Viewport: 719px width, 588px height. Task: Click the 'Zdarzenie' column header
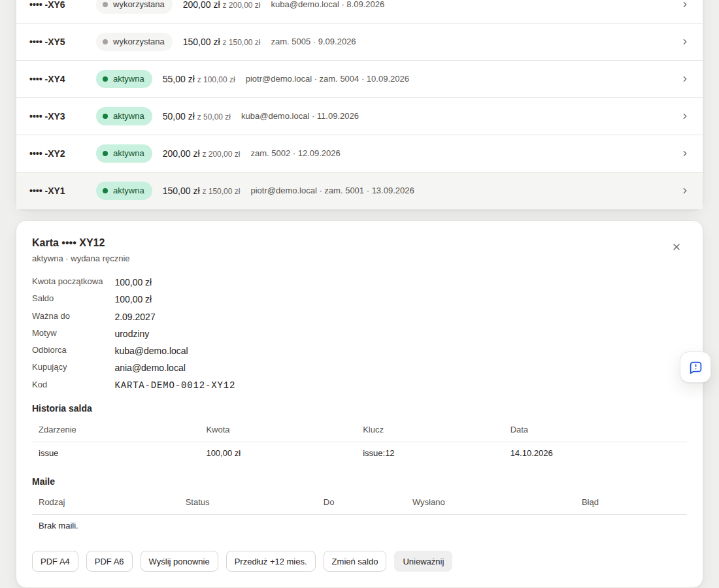(58, 430)
